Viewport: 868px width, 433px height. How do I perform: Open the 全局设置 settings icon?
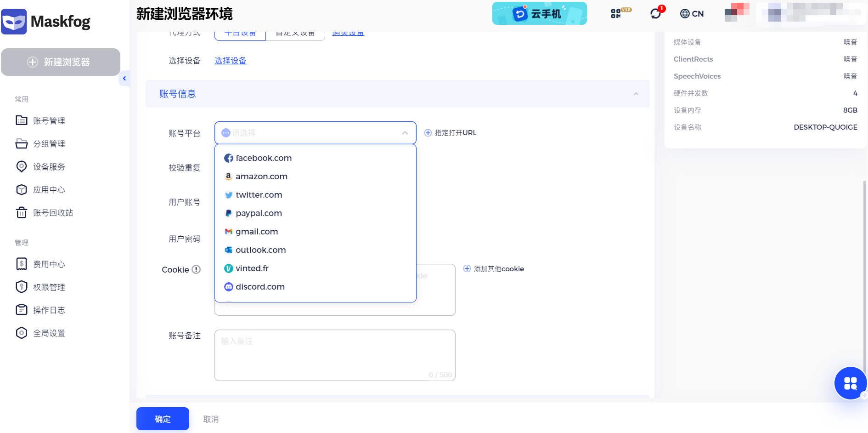click(x=22, y=333)
